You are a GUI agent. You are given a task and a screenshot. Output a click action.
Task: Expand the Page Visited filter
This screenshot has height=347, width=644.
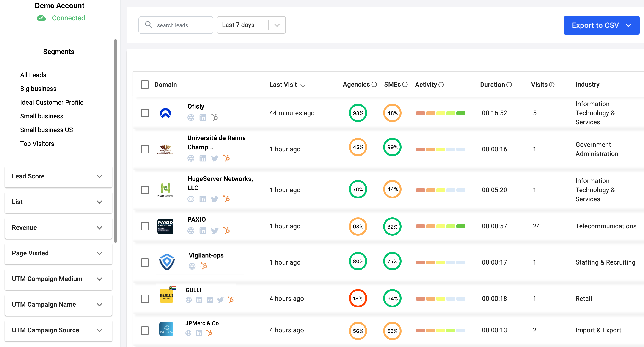tap(58, 253)
